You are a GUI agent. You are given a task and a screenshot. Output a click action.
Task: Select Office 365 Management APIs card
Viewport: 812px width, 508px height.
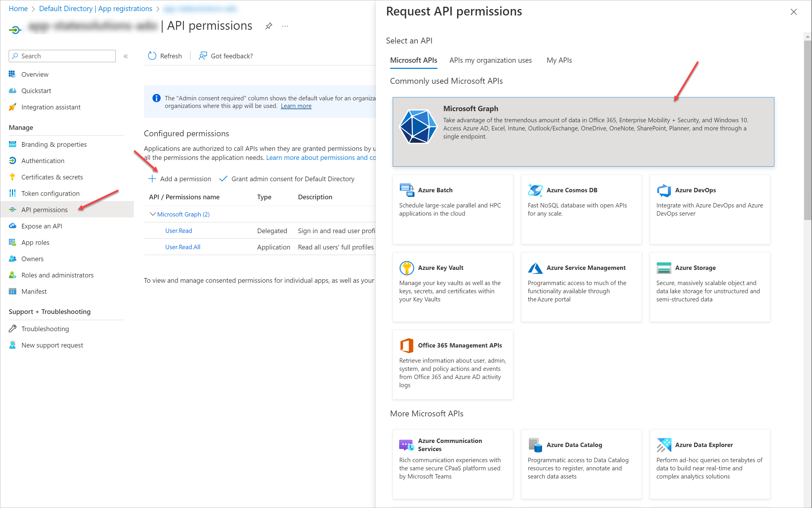pos(453,364)
